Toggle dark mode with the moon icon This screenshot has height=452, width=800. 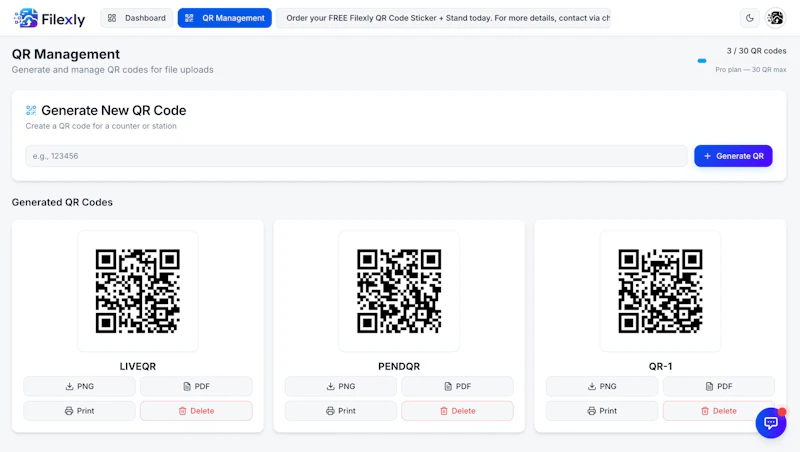click(x=749, y=18)
